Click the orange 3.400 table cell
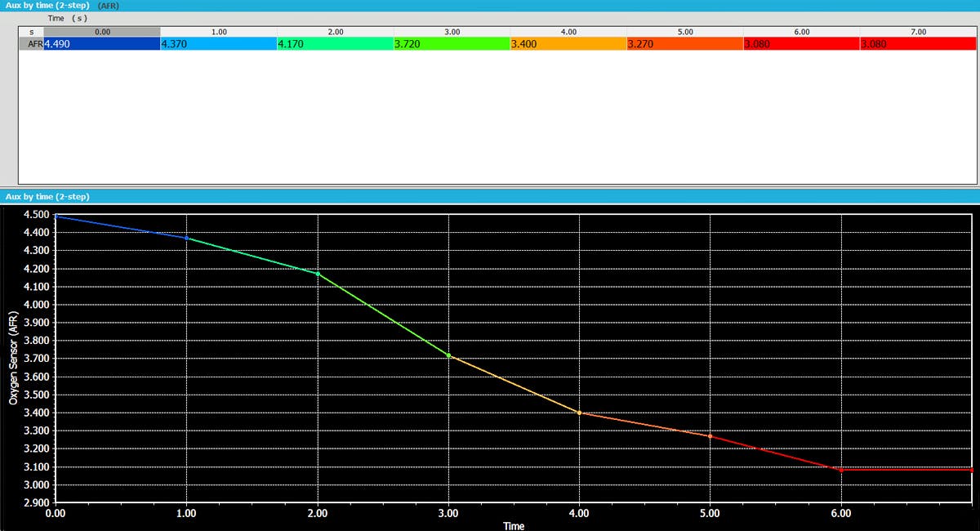Screen dimensions: 980x531 point(568,44)
